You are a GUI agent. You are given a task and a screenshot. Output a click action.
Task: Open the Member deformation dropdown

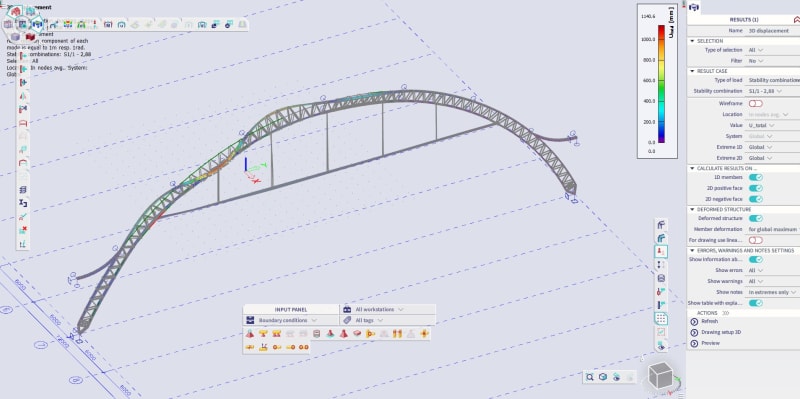(773, 229)
